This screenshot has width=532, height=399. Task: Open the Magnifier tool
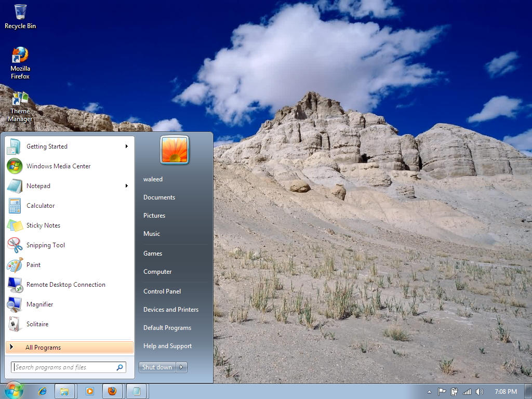40,304
